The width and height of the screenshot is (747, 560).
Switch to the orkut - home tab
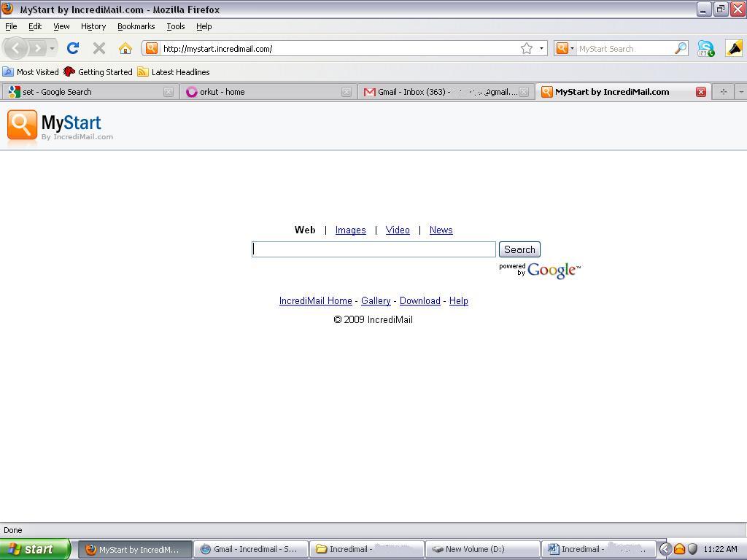click(x=268, y=92)
